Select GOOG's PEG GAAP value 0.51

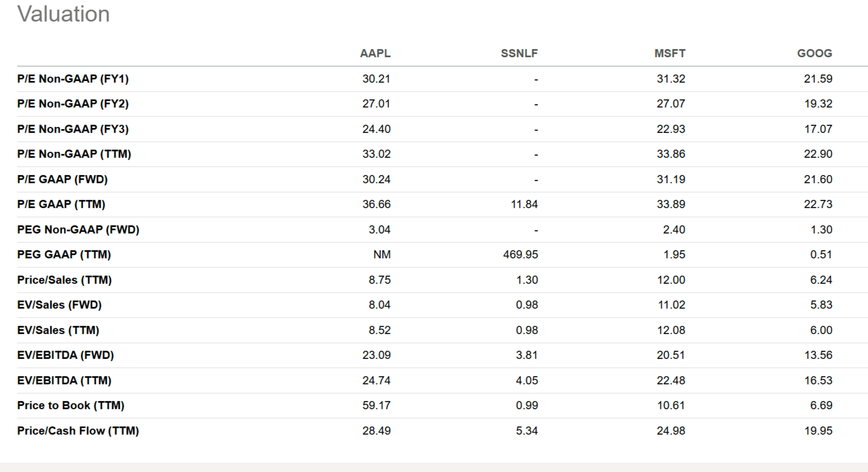pos(821,255)
